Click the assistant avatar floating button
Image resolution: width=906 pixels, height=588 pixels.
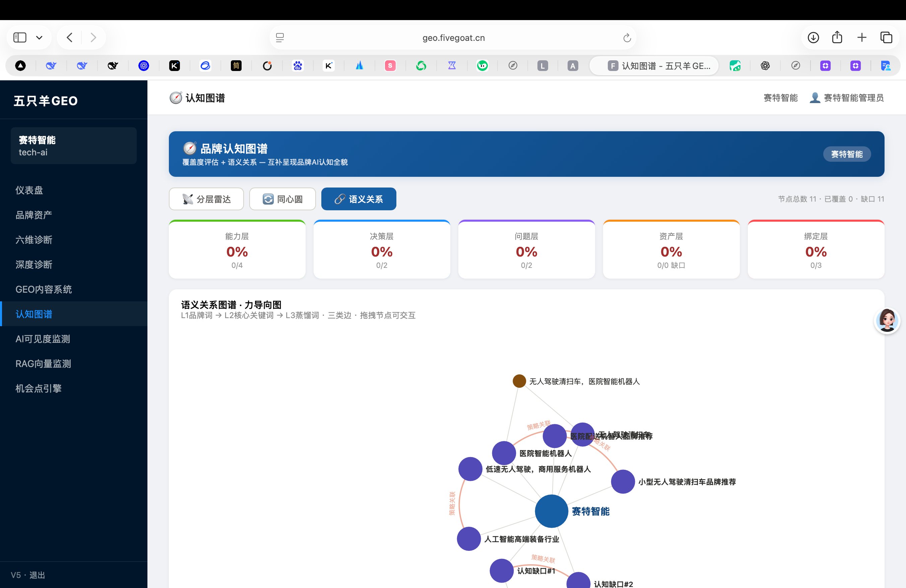tap(887, 320)
